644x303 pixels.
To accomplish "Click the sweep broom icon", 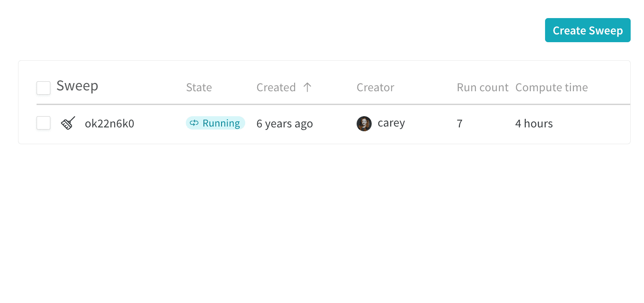I will point(68,123).
